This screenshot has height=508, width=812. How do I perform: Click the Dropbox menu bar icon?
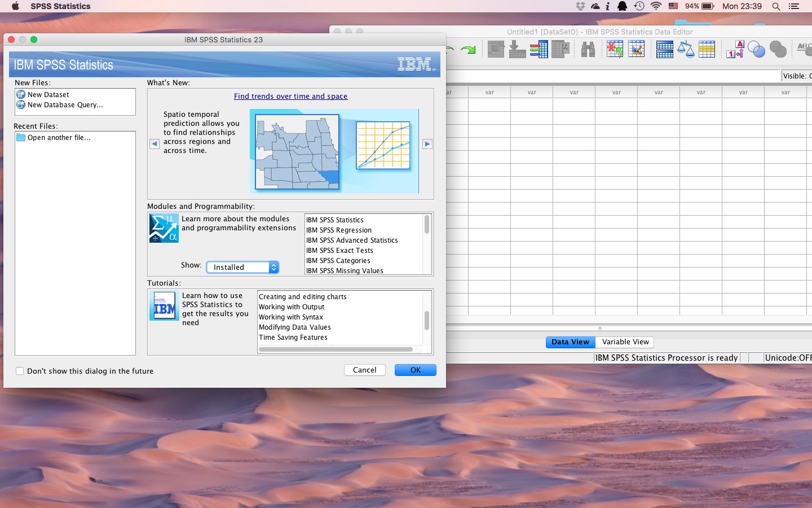(x=580, y=6)
